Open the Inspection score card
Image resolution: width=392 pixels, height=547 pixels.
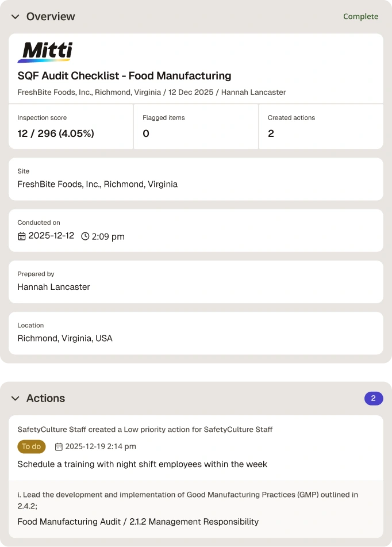[x=71, y=127]
